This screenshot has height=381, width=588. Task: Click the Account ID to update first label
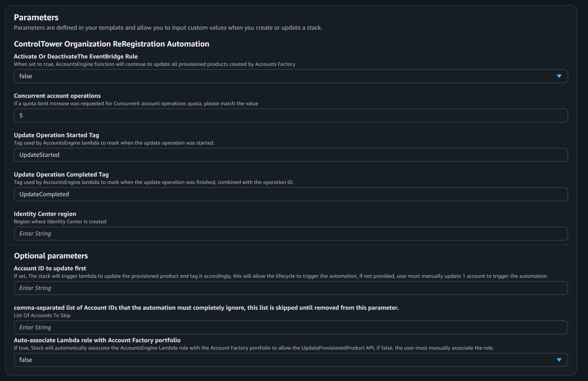pyautogui.click(x=50, y=268)
